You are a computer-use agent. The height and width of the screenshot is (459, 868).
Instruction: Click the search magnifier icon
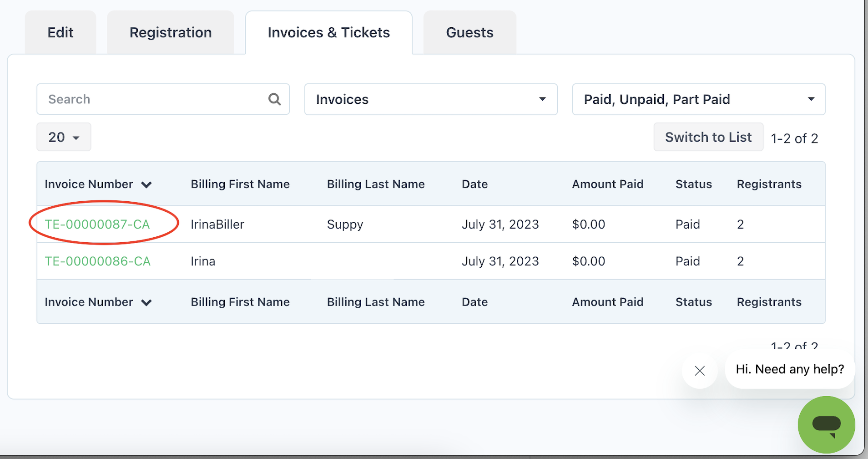[x=274, y=99]
